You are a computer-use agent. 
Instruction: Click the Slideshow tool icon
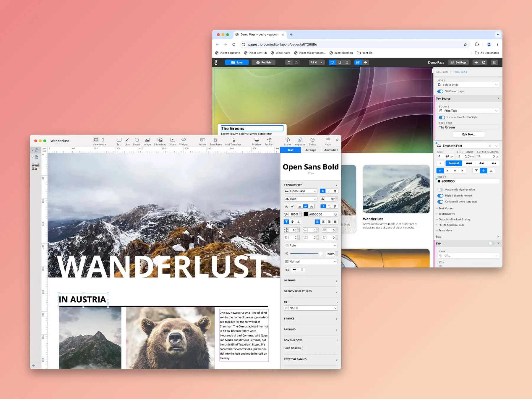(x=160, y=140)
